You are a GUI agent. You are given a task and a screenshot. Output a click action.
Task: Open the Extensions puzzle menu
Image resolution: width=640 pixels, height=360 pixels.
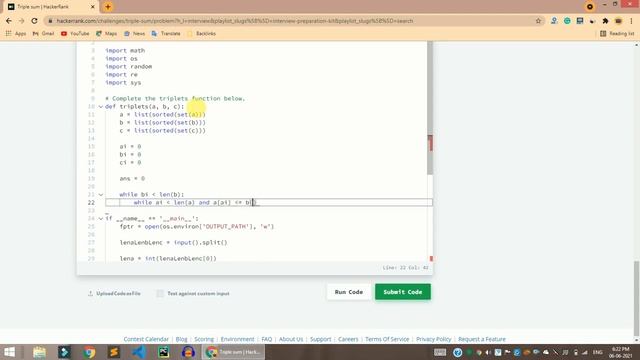tap(605, 21)
